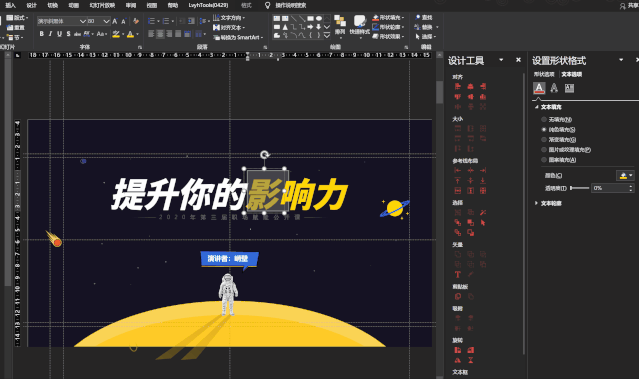Click the red arrow cursor icon under 选择
This screenshot has width=639, height=379.
coord(483,223)
